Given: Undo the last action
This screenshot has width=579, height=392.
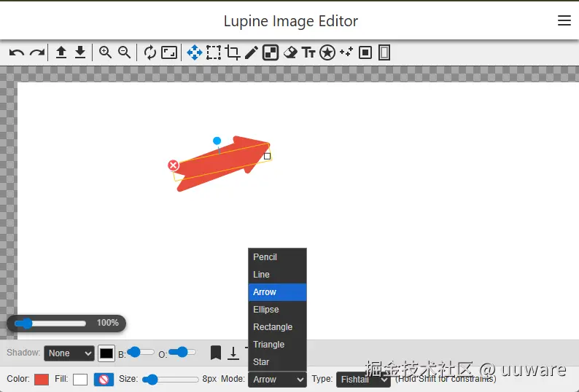Looking at the screenshot, I should pyautogui.click(x=17, y=52).
